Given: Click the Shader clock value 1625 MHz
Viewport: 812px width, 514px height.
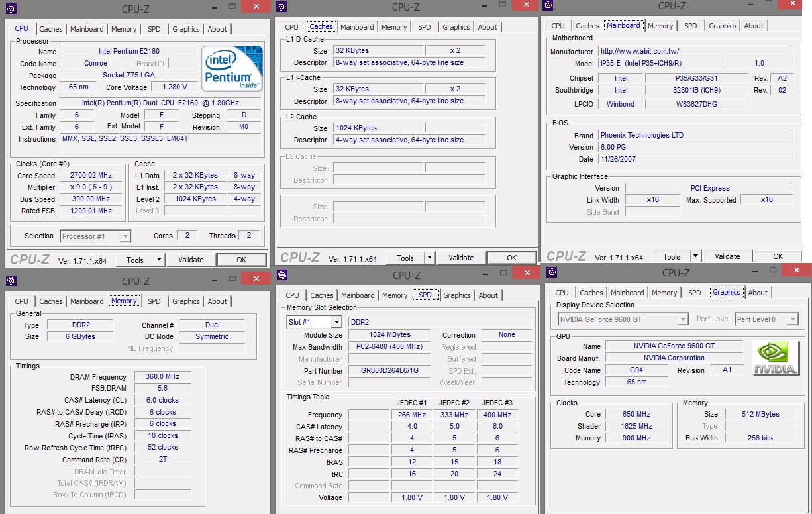Looking at the screenshot, I should 636,427.
